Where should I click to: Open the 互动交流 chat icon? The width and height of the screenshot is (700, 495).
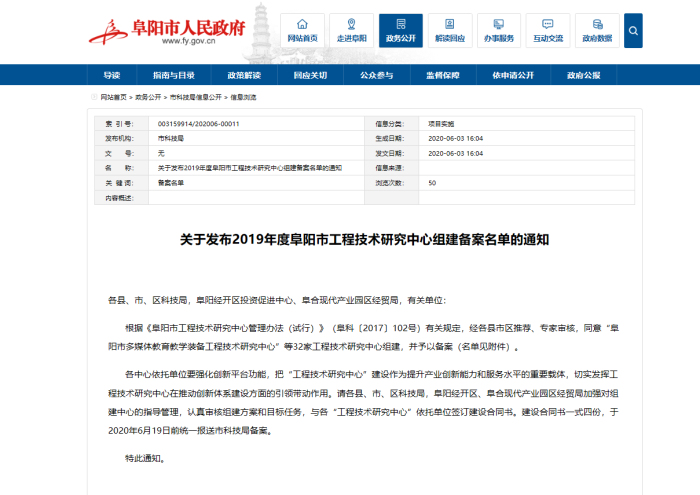[548, 30]
